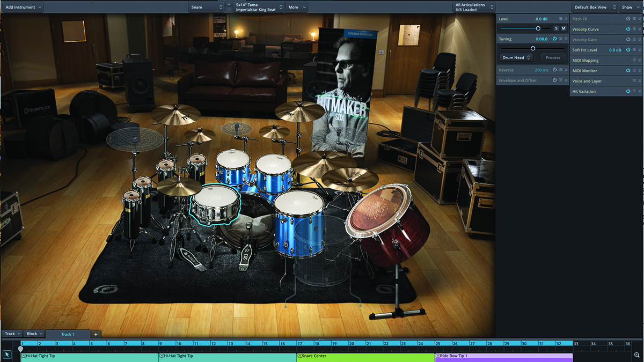This screenshot has height=362, width=644.
Task: Toggle the Tuning power button
Action: pyautogui.click(x=554, y=39)
